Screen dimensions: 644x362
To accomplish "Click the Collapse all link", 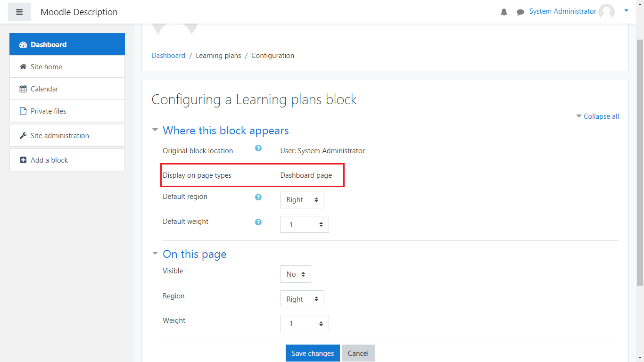I will tap(601, 116).
